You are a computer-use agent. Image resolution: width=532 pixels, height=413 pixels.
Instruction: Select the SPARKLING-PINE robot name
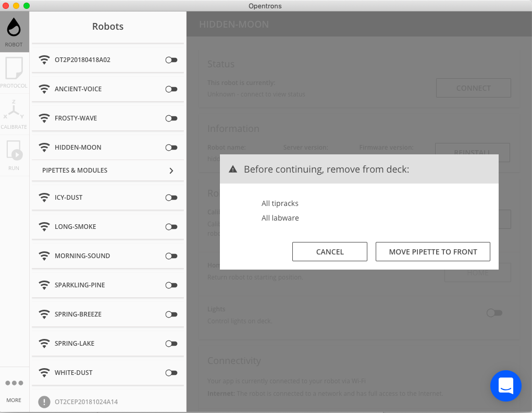click(80, 285)
